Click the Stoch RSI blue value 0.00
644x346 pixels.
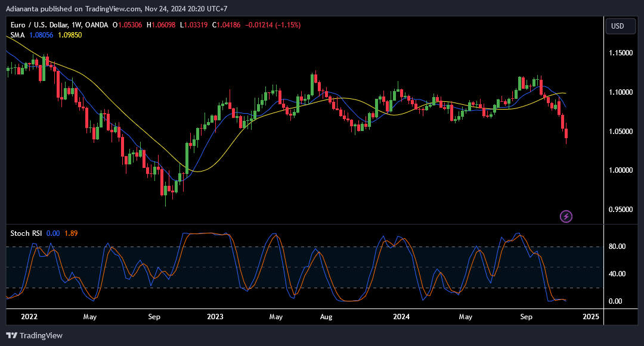(53, 233)
